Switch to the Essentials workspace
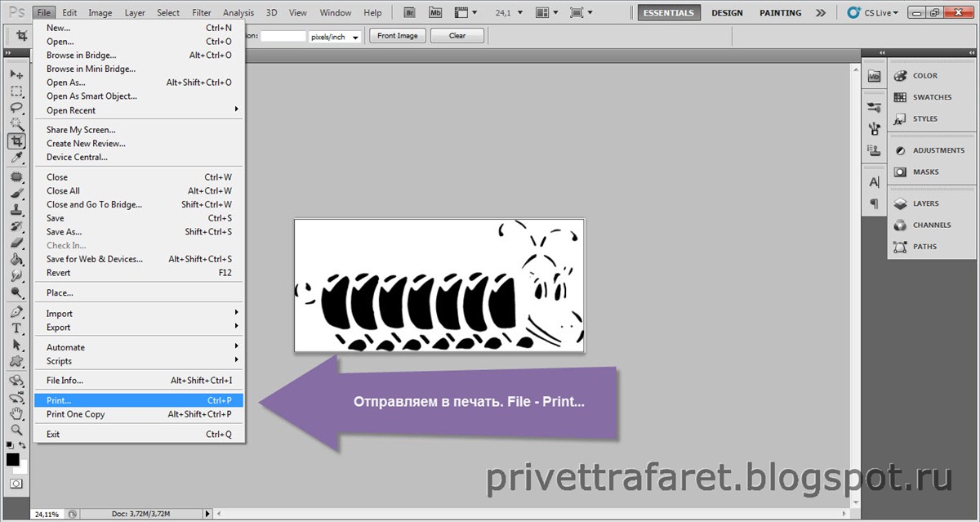 coord(670,13)
